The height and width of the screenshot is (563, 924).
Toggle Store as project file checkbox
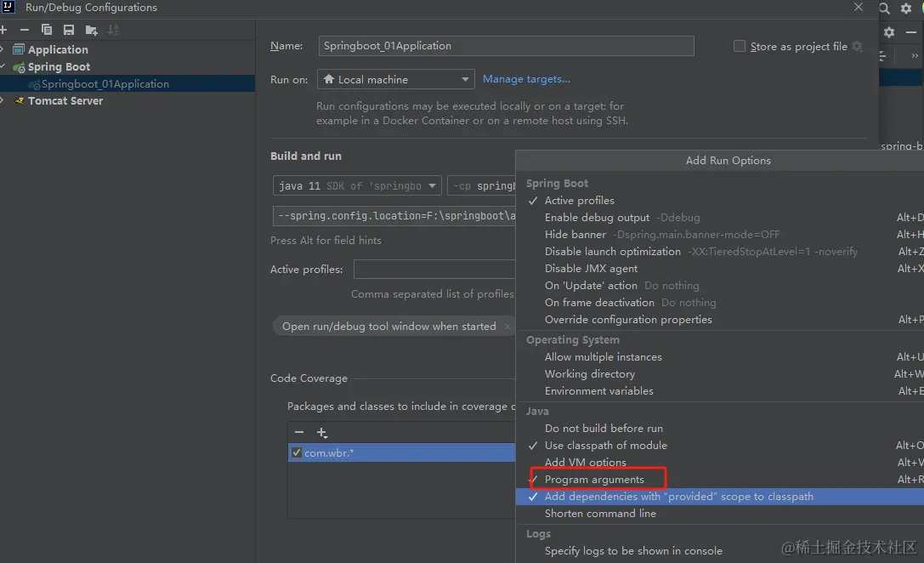point(739,46)
